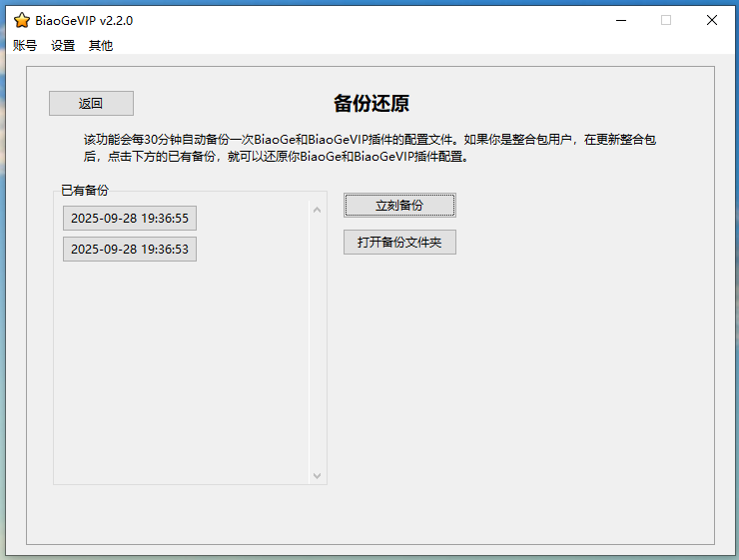Click the 立刻备份 button
Viewport: 739px width, 560px height.
pyautogui.click(x=399, y=205)
